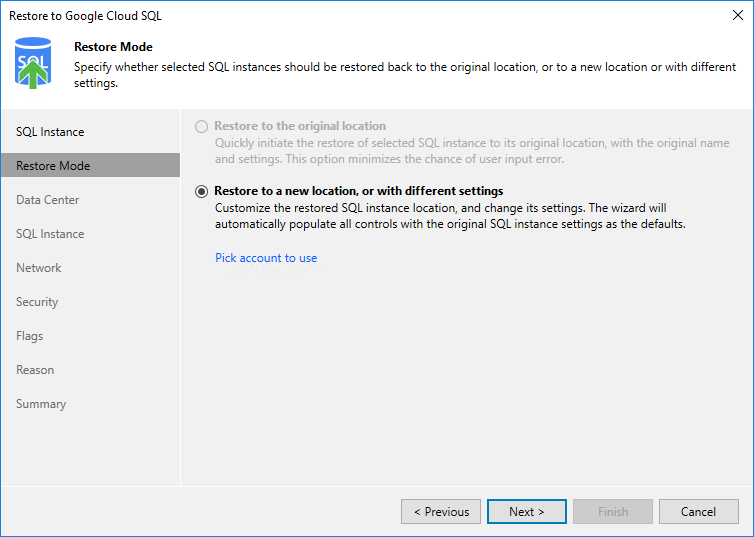Close the Restore to Google Cloud SQL dialog
The width and height of the screenshot is (754, 537).
pyautogui.click(x=737, y=15)
